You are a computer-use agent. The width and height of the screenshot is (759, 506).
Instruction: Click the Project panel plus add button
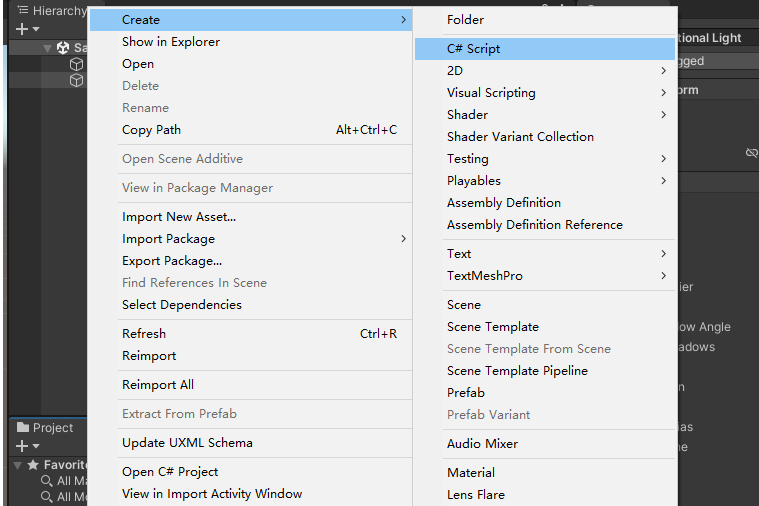point(22,445)
